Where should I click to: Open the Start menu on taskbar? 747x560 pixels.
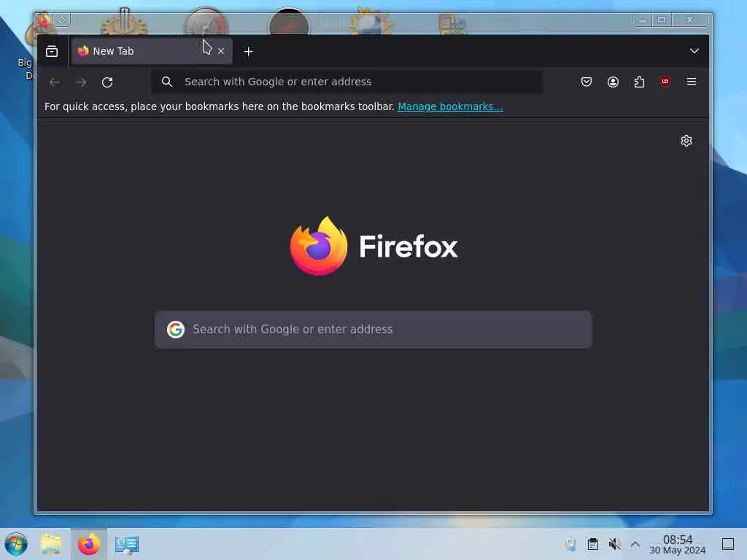coord(16,544)
